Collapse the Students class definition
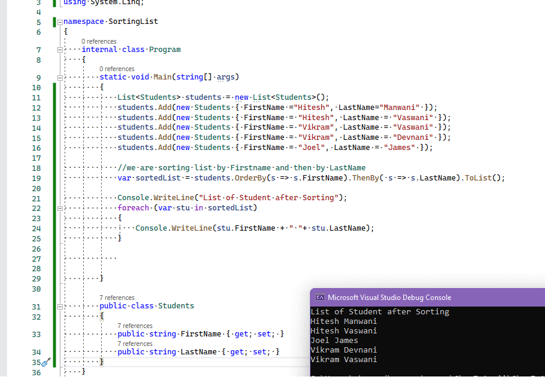The width and height of the screenshot is (545, 392). (x=59, y=305)
